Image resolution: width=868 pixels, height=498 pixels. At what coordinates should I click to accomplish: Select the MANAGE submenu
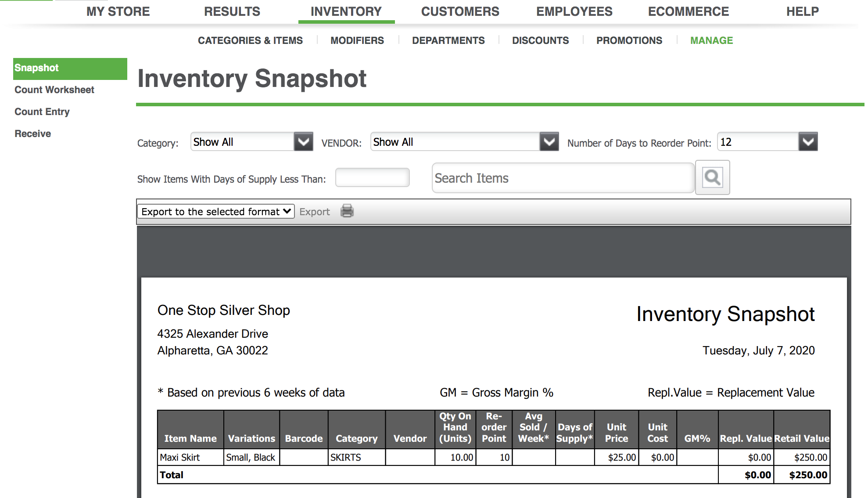pos(712,40)
